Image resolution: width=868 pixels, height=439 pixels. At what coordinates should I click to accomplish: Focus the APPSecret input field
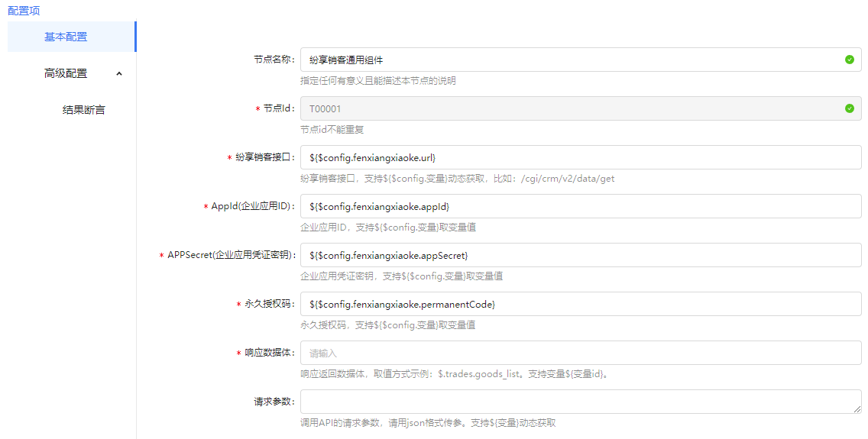pos(581,255)
